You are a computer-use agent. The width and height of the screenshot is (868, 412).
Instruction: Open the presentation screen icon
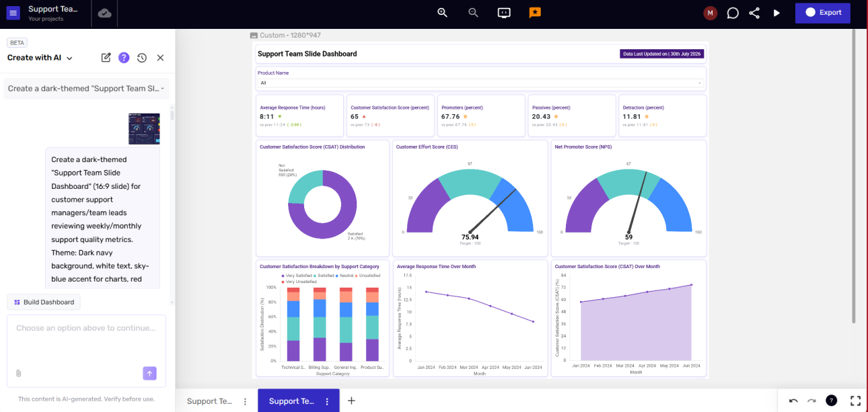coord(504,13)
